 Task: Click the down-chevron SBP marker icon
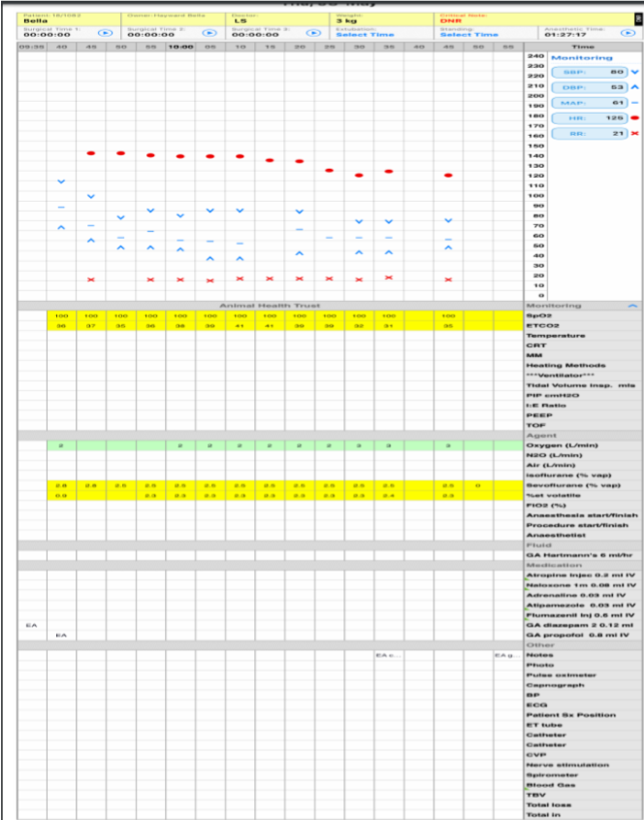click(634, 72)
